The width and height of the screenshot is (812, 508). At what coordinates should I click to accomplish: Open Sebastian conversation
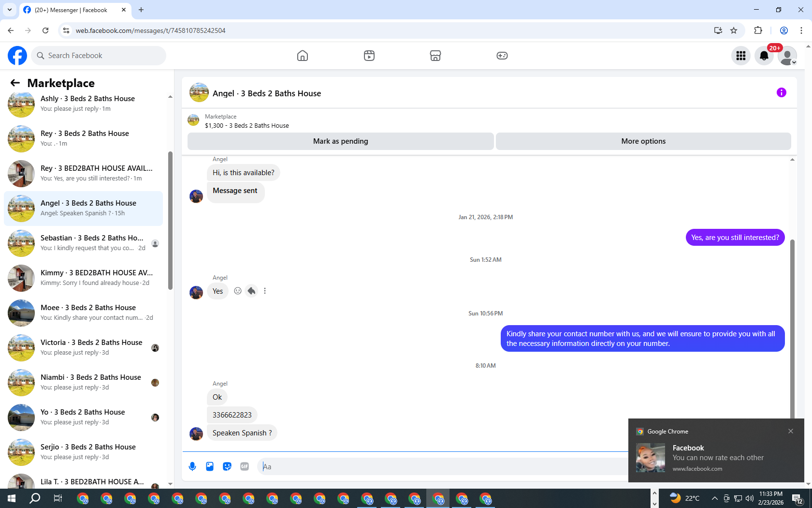coord(83,243)
